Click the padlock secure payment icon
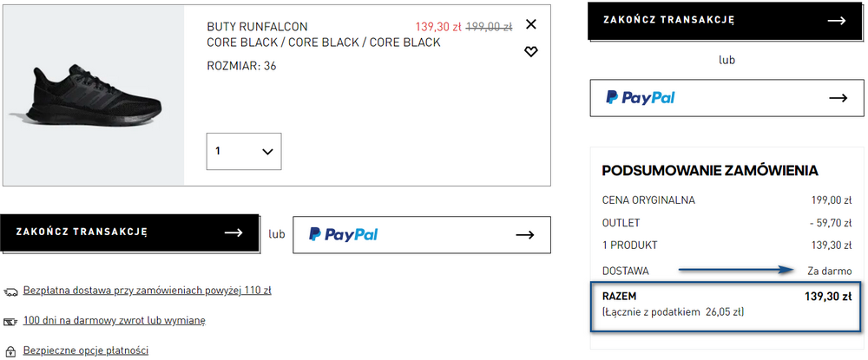 [x=10, y=350]
